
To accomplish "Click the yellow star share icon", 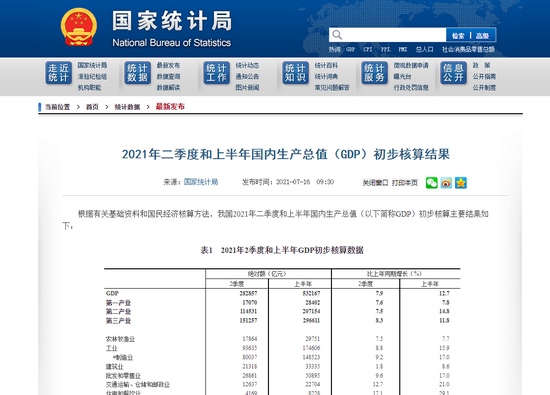I will [x=461, y=182].
